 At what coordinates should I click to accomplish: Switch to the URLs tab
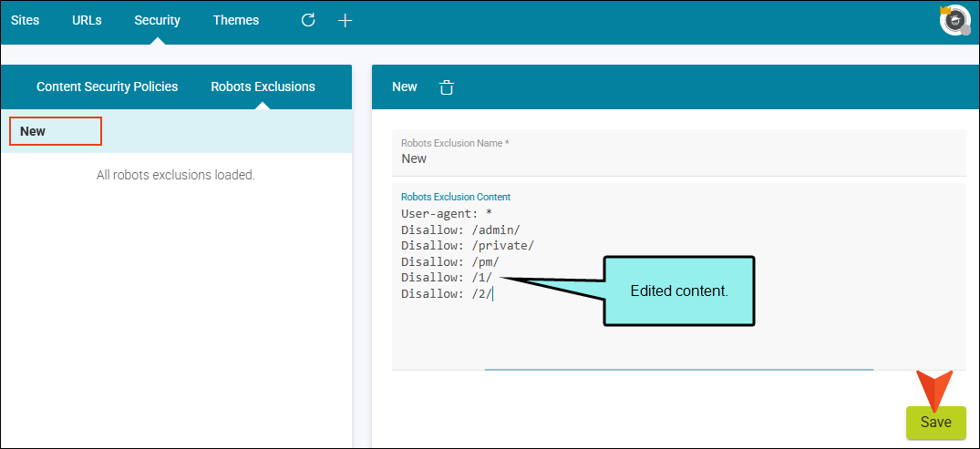(x=87, y=20)
